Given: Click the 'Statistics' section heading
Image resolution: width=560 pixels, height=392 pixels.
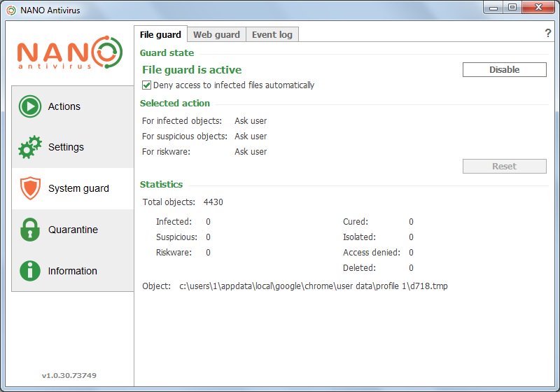Looking at the screenshot, I should coord(161,184).
